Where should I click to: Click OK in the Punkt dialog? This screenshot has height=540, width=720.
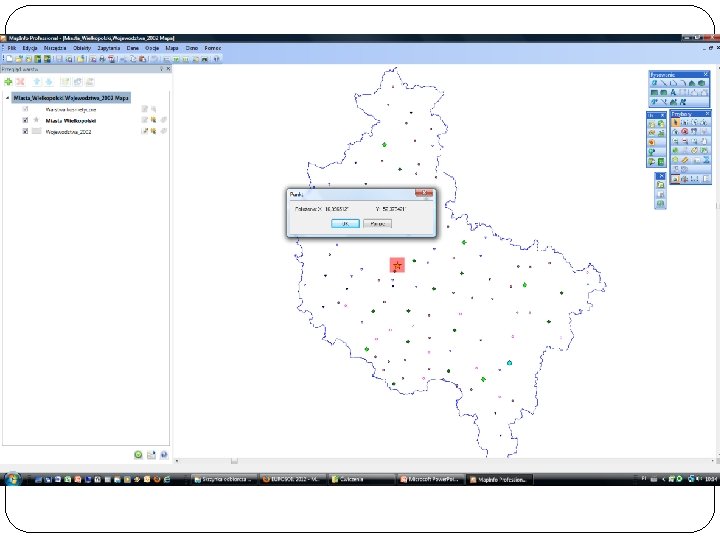coord(345,224)
